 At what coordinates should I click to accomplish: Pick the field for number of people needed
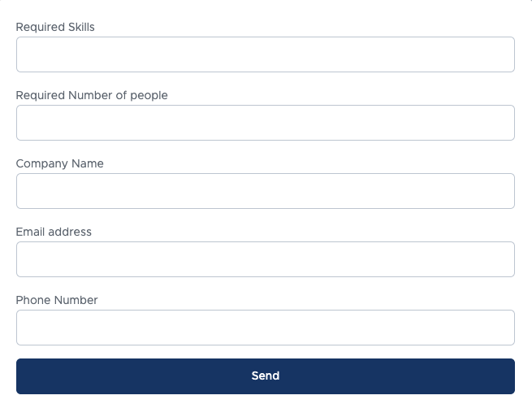[265, 123]
